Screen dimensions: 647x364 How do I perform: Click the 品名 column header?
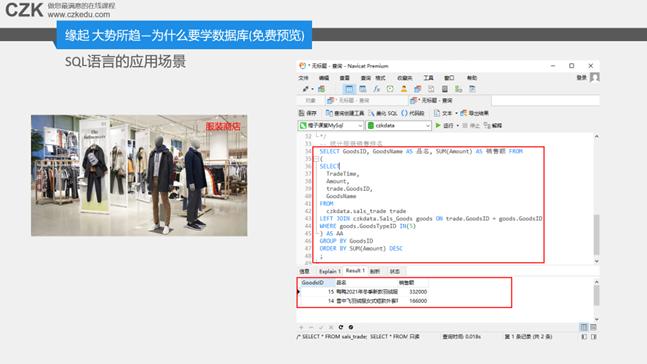[x=366, y=283]
